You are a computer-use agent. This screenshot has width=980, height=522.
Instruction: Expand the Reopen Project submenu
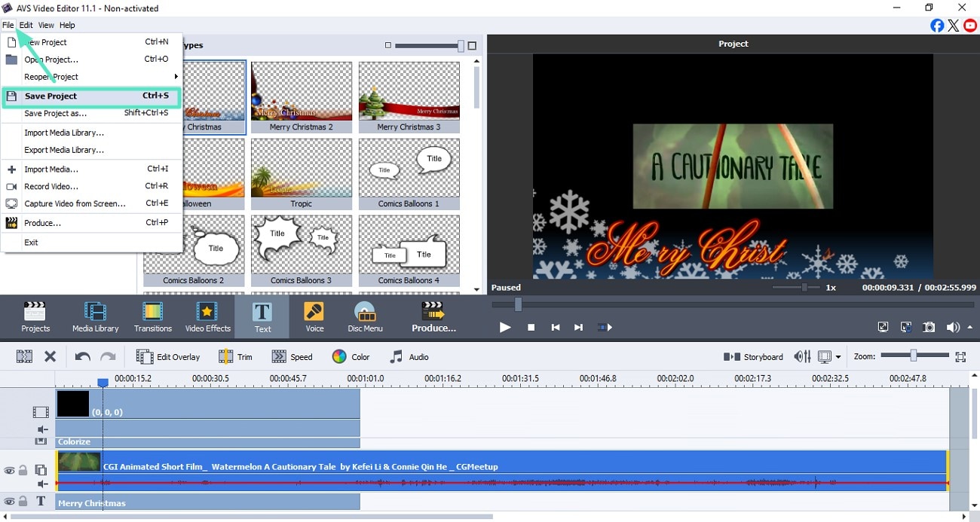click(x=91, y=77)
